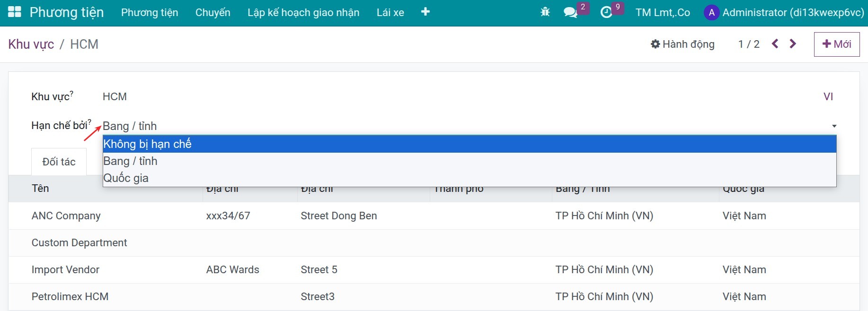
Task: Select the Không bị hạn chế option
Action: click(x=469, y=144)
